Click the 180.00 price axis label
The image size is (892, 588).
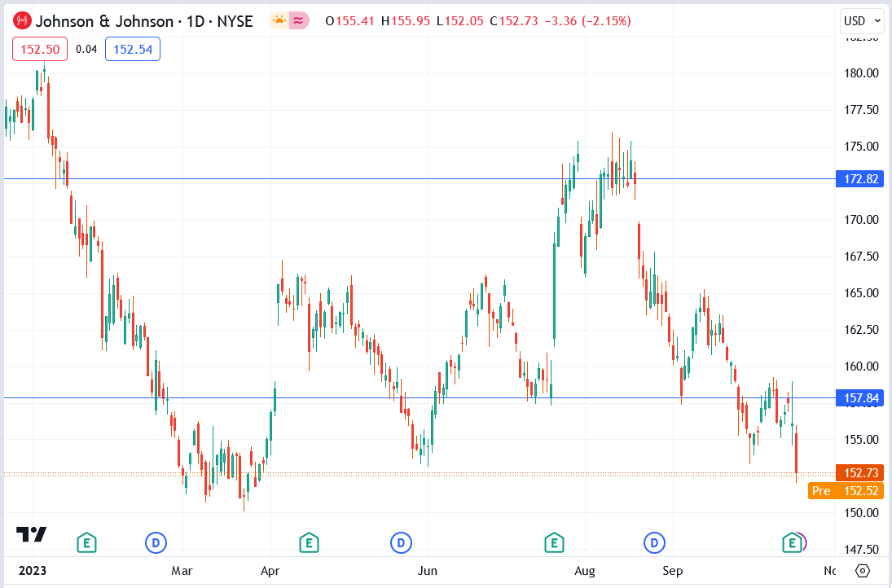point(861,73)
